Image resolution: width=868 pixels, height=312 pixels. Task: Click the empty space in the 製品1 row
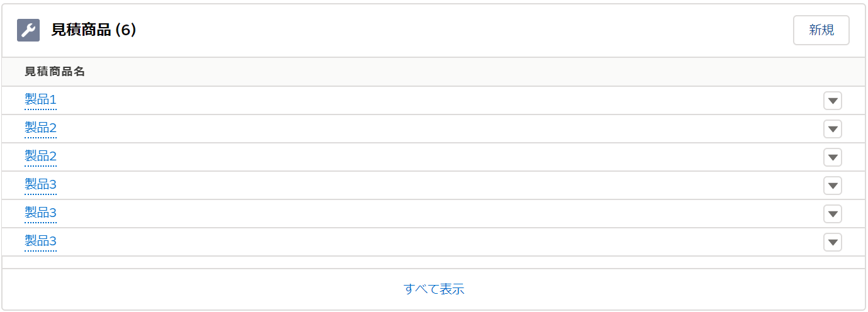pyautogui.click(x=441, y=101)
